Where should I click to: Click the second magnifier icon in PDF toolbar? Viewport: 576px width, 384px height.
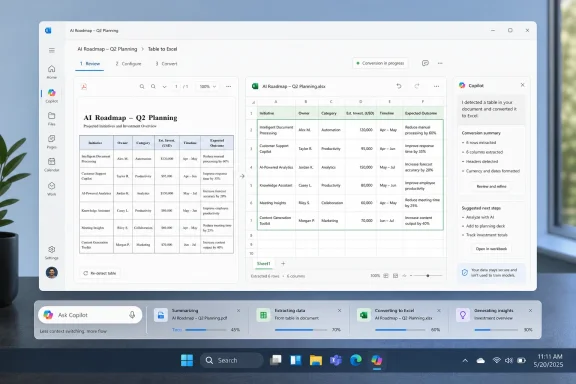tap(153, 87)
